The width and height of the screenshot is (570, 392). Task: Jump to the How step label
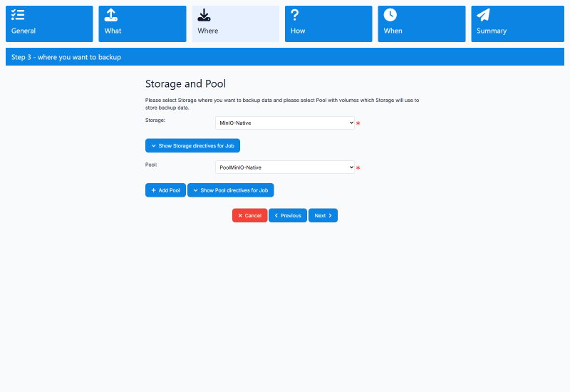point(298,31)
